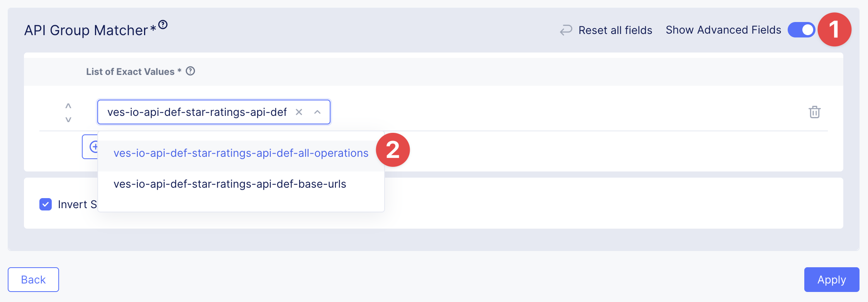This screenshot has width=868, height=302.
Task: Click the Show Advanced Fields label
Action: tap(723, 30)
